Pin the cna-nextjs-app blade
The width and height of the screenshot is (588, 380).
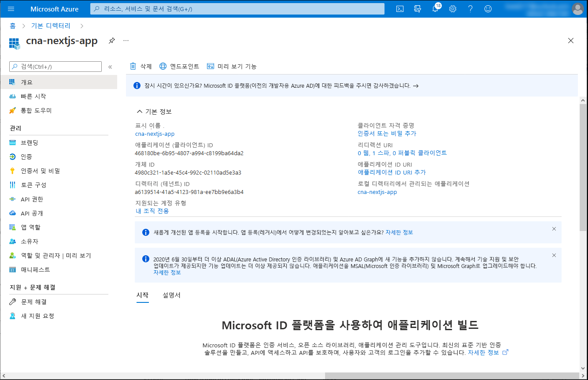coord(112,41)
